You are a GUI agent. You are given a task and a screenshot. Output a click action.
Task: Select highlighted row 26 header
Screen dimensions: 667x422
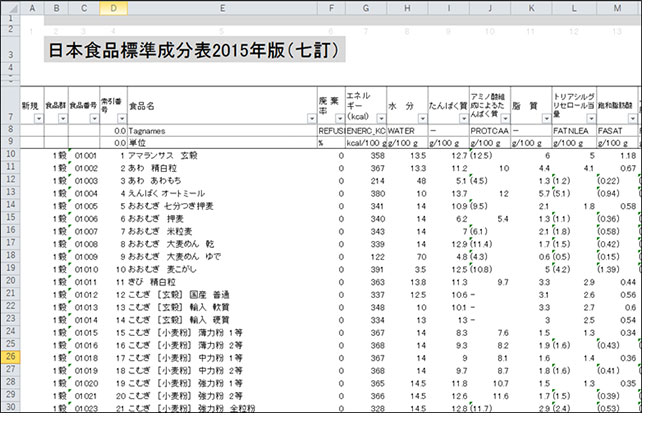tap(10, 356)
